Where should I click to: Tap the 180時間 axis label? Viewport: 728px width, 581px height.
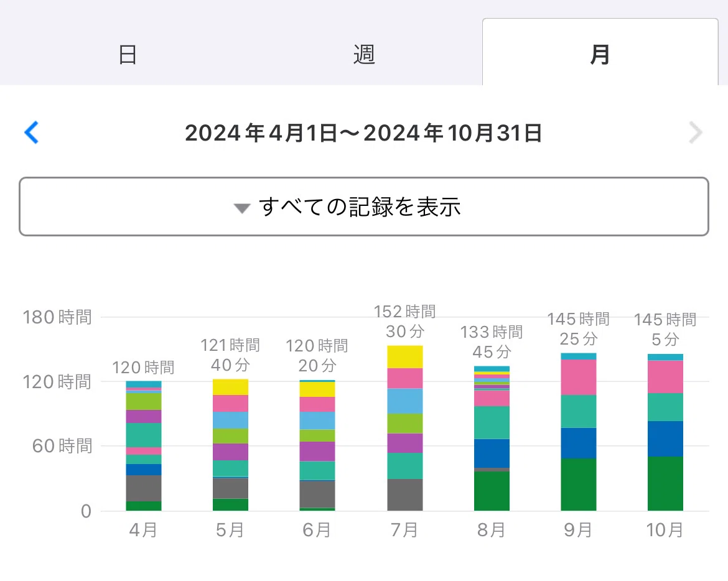[x=57, y=317]
